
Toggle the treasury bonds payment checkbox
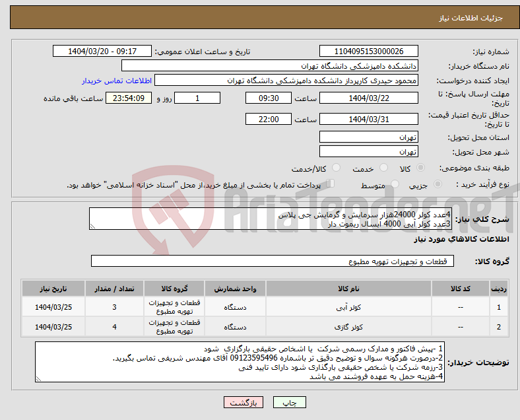pyautogui.click(x=331, y=184)
